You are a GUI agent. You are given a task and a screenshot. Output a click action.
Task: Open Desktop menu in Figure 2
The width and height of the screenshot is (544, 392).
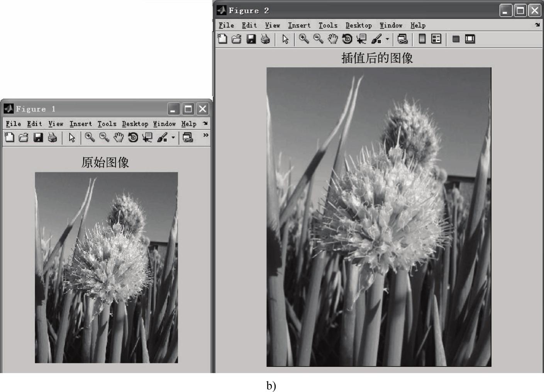pyautogui.click(x=359, y=25)
